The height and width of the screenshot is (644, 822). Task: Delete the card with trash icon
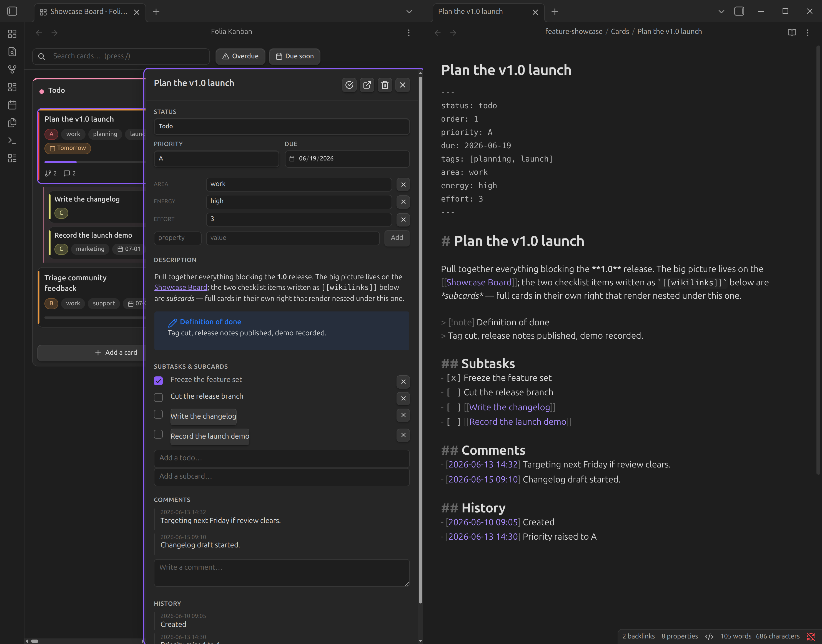pyautogui.click(x=385, y=85)
